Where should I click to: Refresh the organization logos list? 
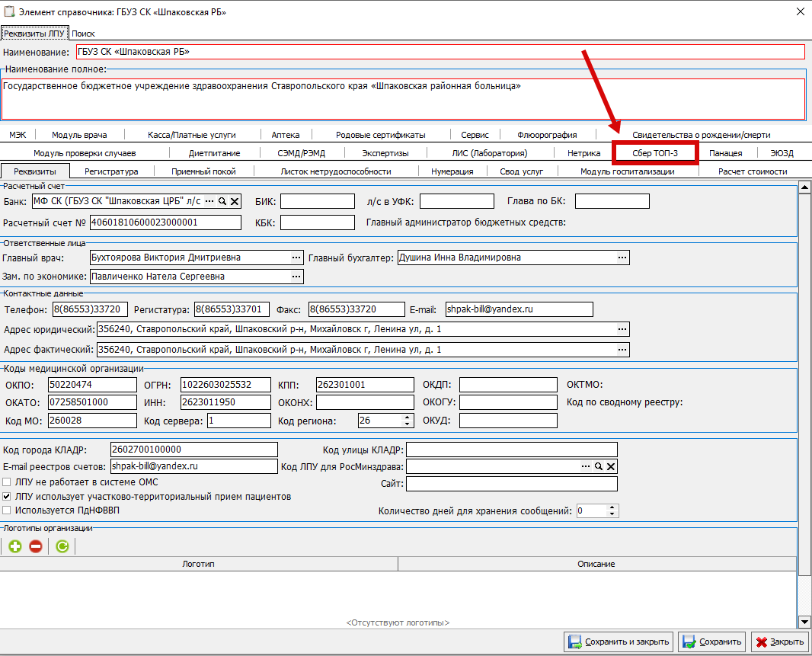click(x=62, y=546)
